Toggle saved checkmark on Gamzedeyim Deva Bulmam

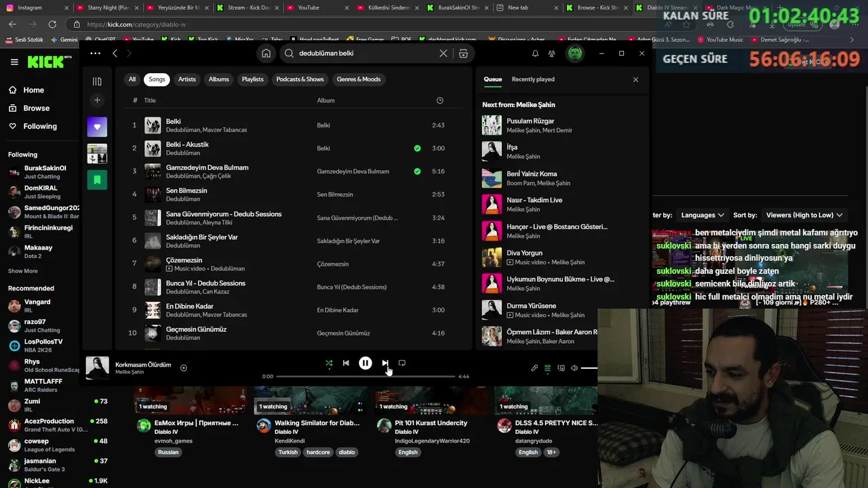click(417, 171)
